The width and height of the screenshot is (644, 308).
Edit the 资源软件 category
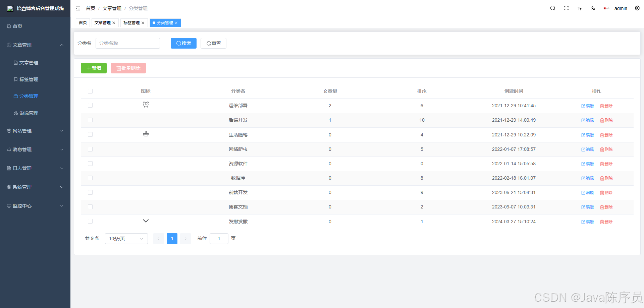[x=587, y=164]
